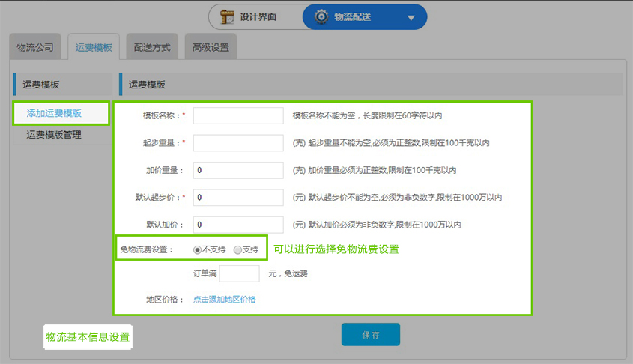Focus the 模板名称 input field
This screenshot has height=364, width=633.
point(238,115)
